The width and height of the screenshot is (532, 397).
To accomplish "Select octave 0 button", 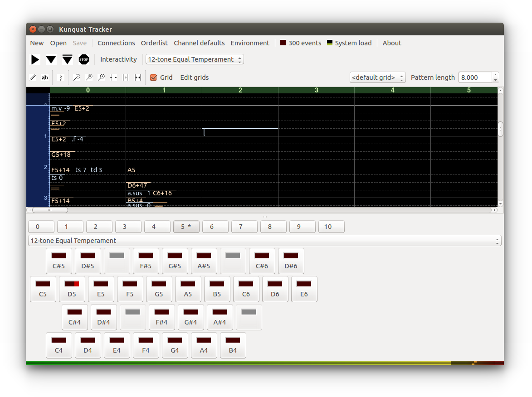I will pyautogui.click(x=41, y=227).
